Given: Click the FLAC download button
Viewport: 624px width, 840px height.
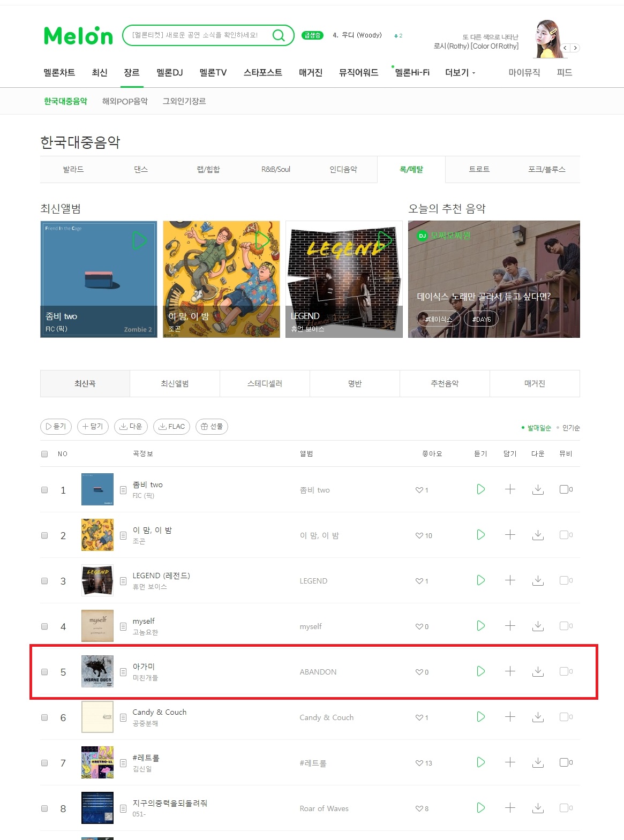Looking at the screenshot, I should 171,427.
